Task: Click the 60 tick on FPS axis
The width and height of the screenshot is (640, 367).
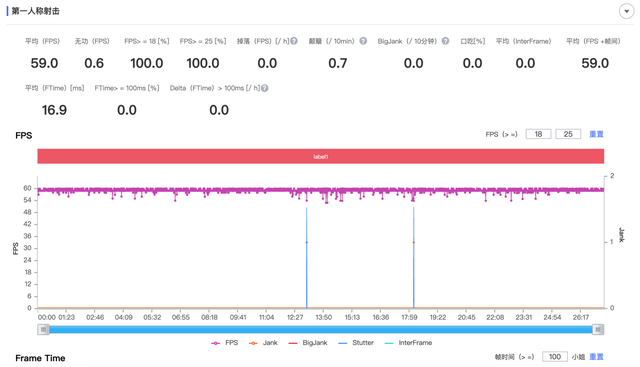Action: pyautogui.click(x=27, y=188)
